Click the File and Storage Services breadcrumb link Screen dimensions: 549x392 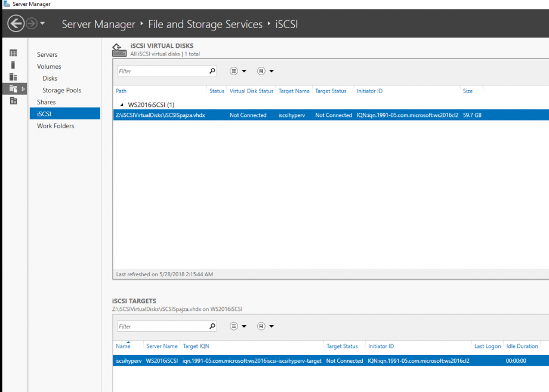tap(205, 24)
